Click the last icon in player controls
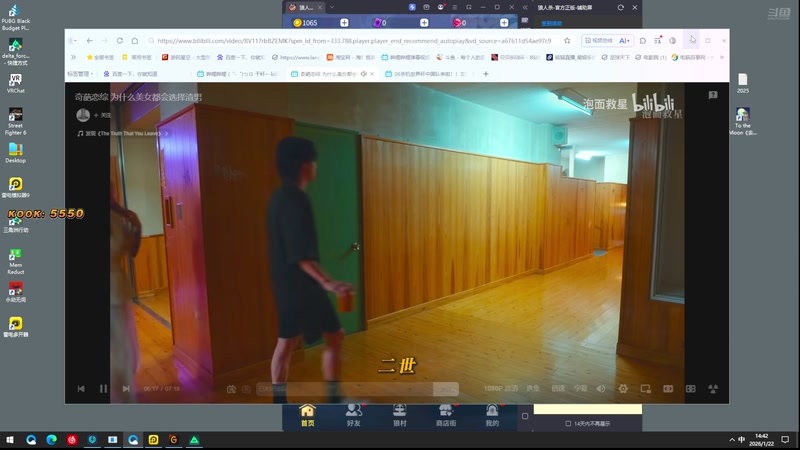The width and height of the screenshot is (800, 450). [713, 389]
